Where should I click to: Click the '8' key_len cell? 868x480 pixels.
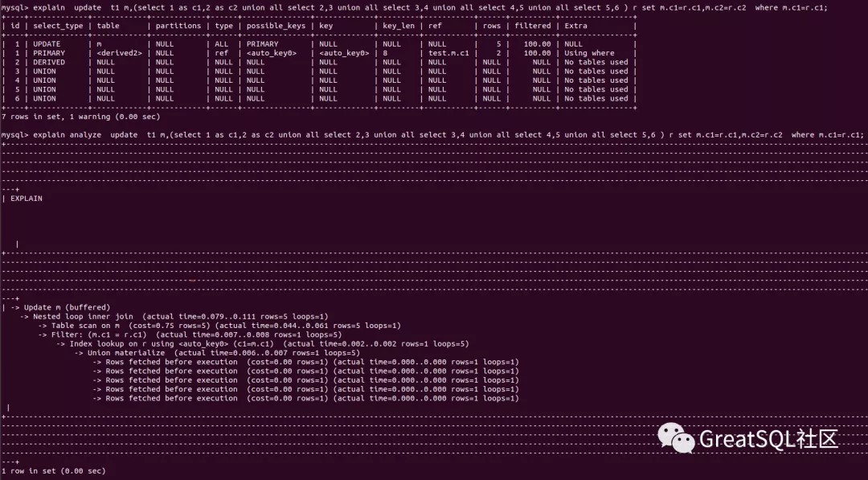(x=385, y=53)
